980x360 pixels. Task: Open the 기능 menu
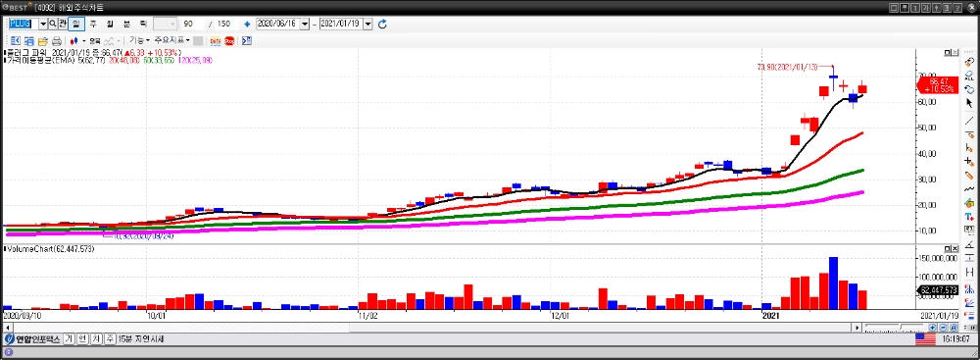139,40
